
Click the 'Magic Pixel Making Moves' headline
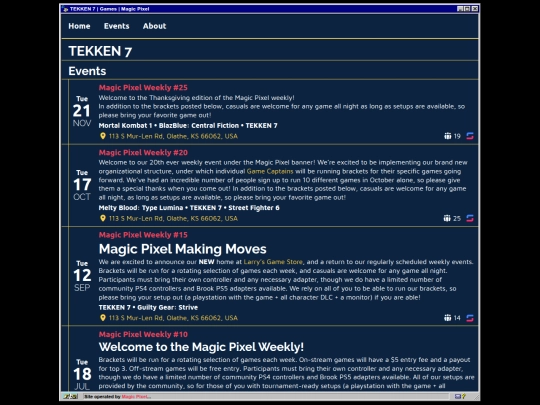(183, 249)
